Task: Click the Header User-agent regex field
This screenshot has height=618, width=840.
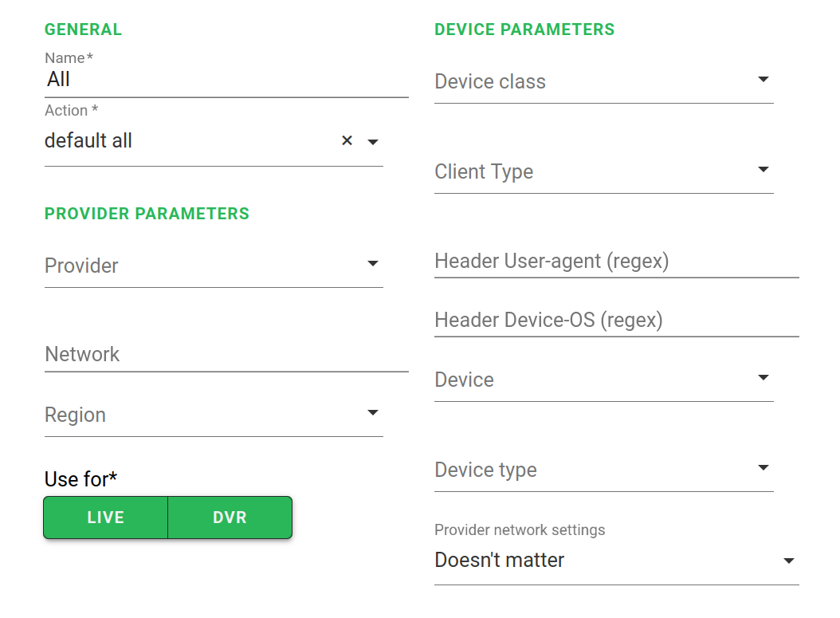Action: (616, 261)
